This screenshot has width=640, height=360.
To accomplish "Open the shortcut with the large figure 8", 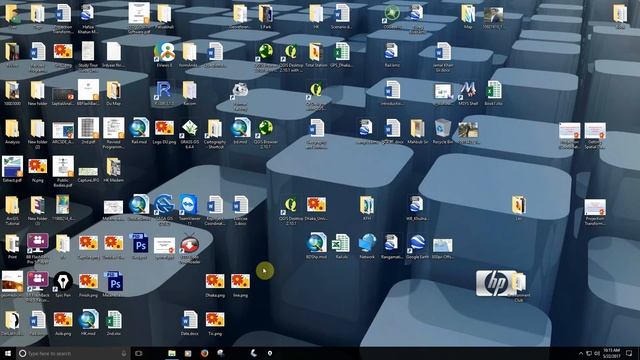I will 164,52.
